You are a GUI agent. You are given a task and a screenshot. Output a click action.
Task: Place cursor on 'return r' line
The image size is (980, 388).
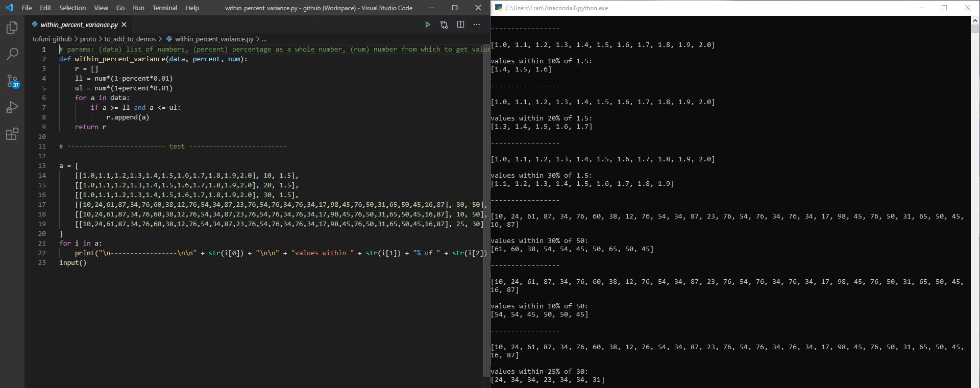click(x=90, y=127)
